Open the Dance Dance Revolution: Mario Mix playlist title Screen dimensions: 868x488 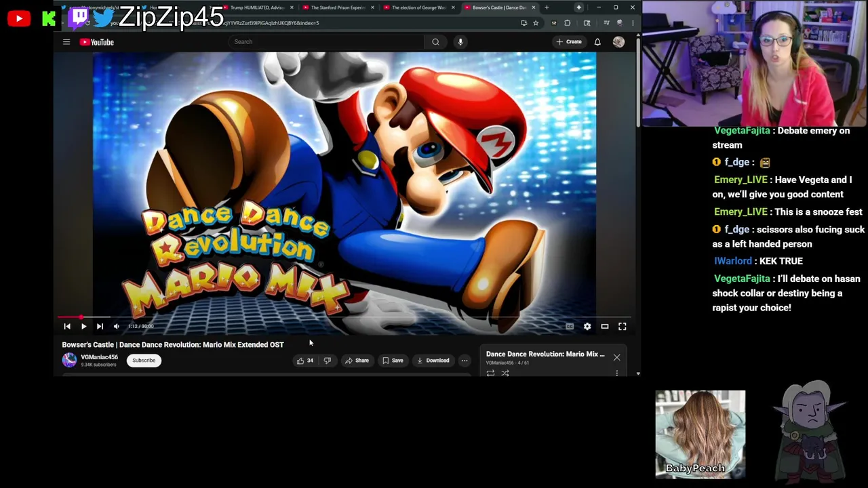[x=545, y=354]
